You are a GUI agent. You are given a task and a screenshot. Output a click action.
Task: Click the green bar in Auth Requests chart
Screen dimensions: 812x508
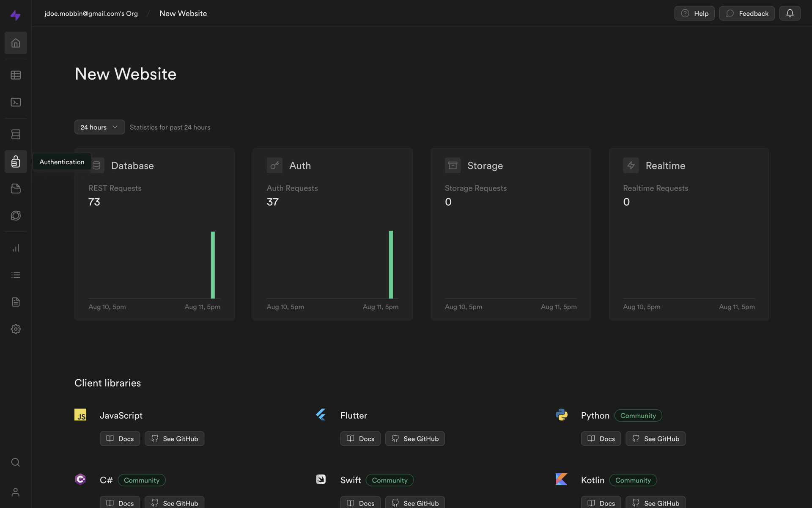[391, 265]
